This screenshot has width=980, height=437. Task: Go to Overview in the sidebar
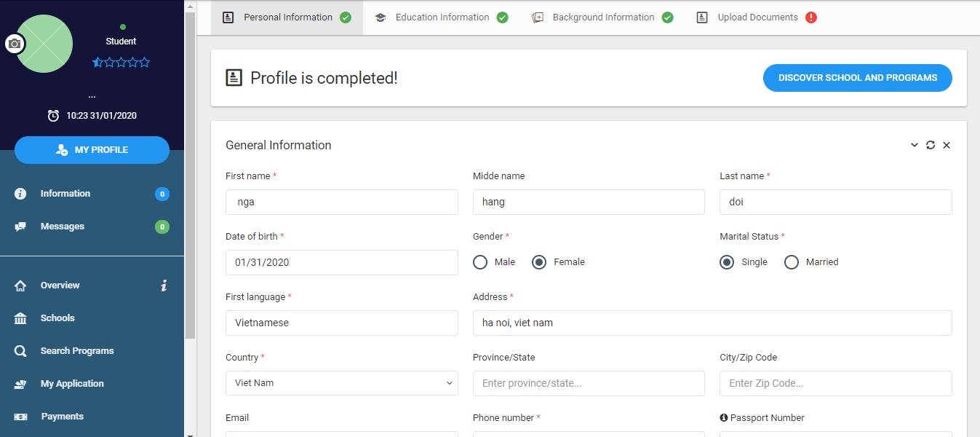(x=92, y=286)
